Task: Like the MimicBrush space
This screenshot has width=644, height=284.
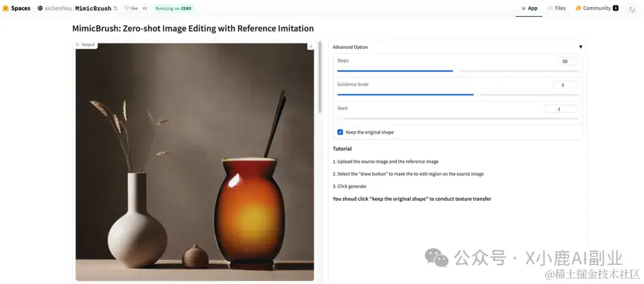Action: pos(131,8)
